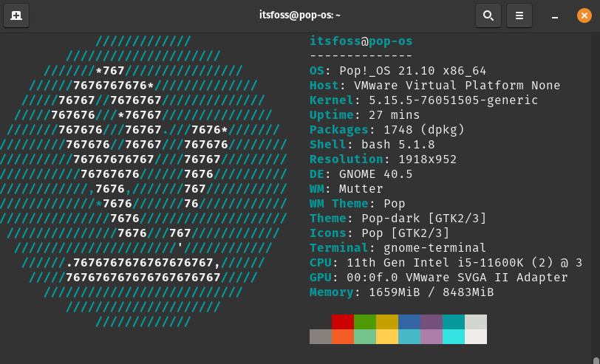Viewport: 600px width, 364px height.
Task: Open the hamburger menu in the title bar
Action: coord(519,15)
